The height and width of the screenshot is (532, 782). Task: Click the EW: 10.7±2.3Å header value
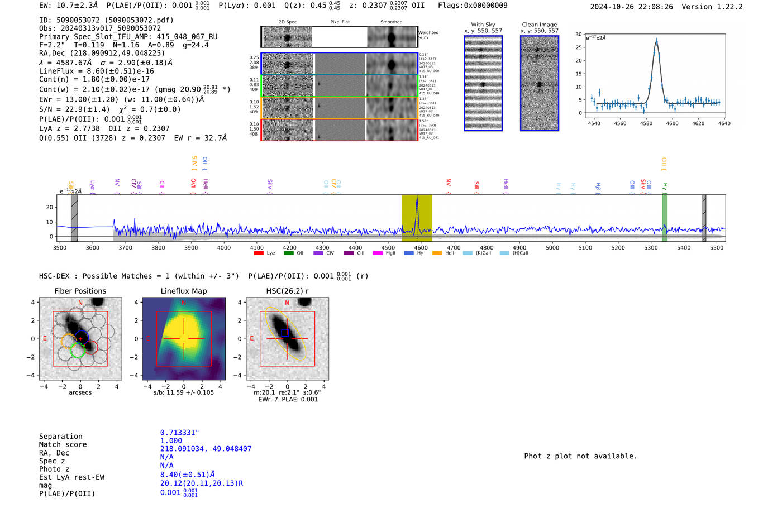tap(69, 6)
